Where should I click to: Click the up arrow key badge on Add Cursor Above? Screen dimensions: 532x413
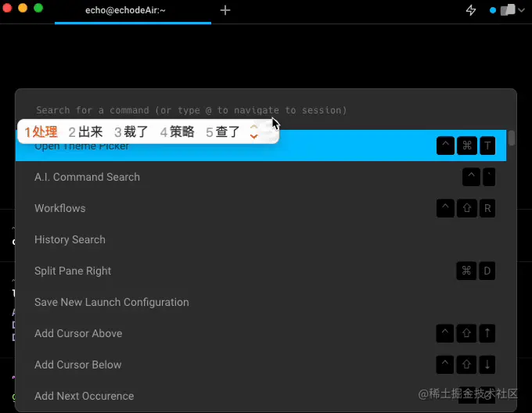tap(487, 333)
